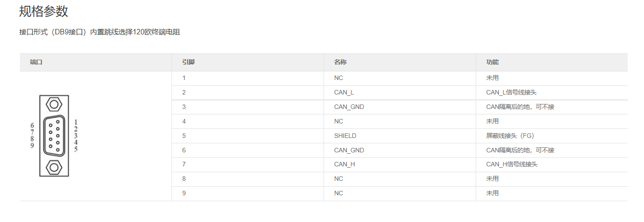
Task: Click the 端口 column header
Action: [36, 62]
